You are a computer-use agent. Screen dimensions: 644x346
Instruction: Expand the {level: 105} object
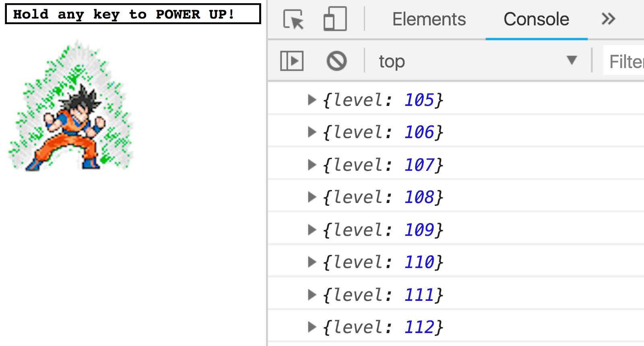(312, 99)
